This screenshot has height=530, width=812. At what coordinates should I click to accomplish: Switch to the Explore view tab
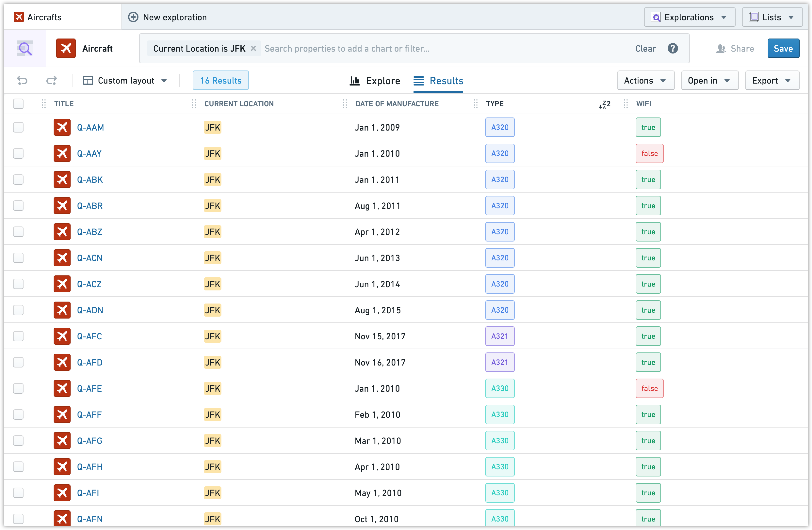tap(375, 81)
